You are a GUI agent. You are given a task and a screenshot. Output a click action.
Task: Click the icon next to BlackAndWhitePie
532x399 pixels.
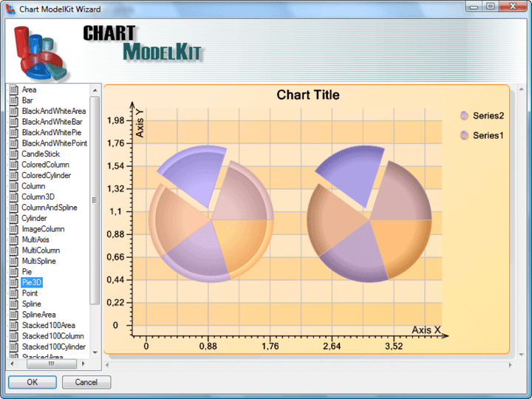[14, 132]
